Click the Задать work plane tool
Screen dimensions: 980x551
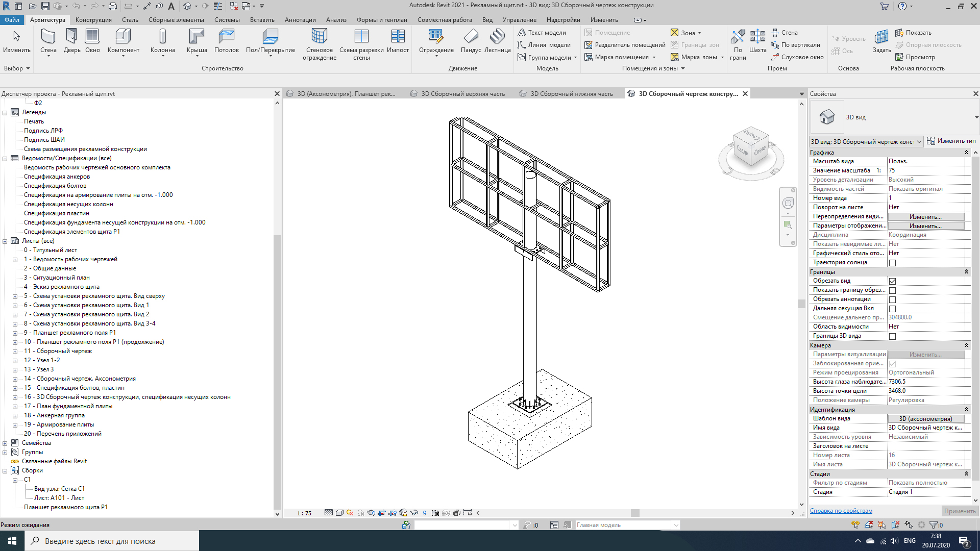tap(881, 41)
